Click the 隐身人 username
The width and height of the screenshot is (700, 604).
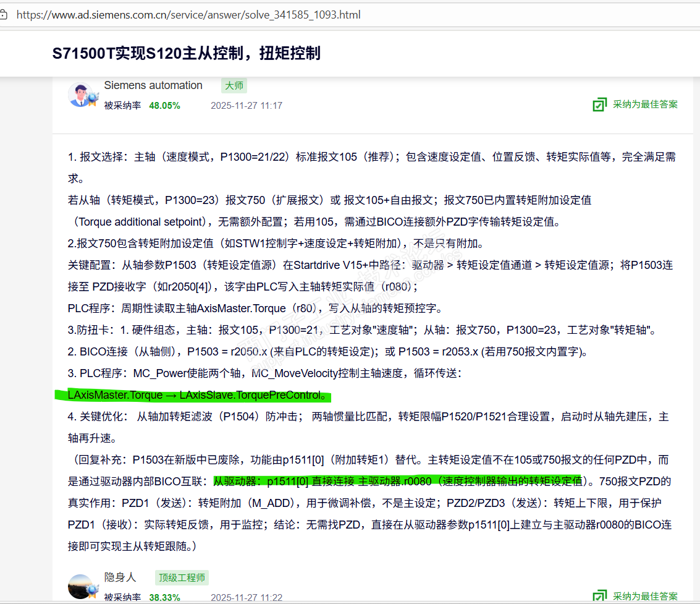pyautogui.click(x=120, y=577)
